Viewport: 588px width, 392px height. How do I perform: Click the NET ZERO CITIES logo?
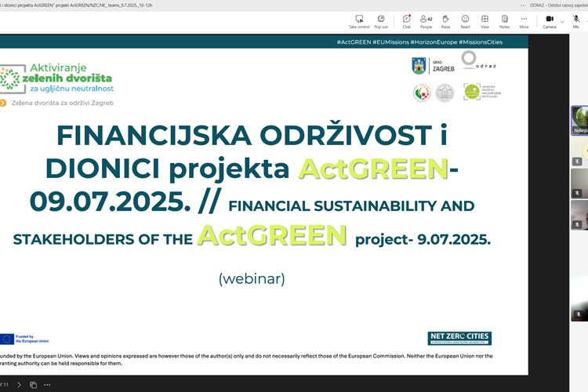click(459, 338)
